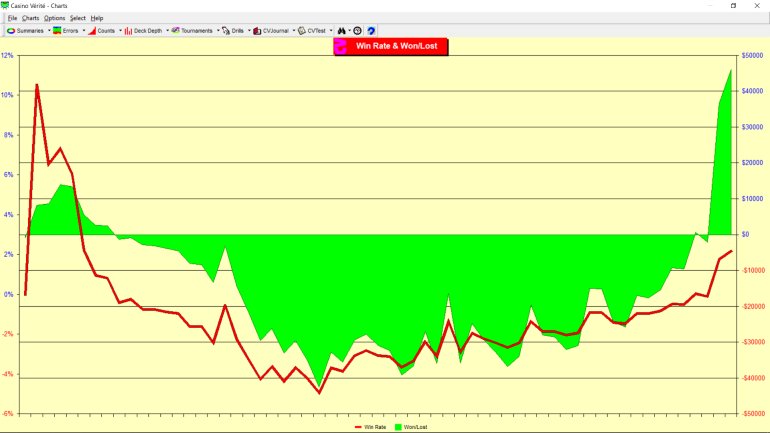Click the clock icon in toolbar
Viewport: 770px width, 433px height.
(357, 31)
